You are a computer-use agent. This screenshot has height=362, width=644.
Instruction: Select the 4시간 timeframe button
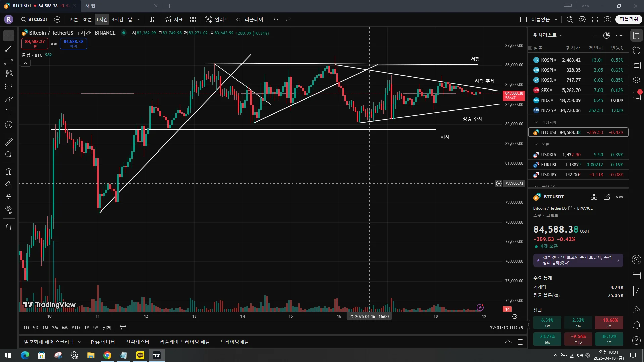click(x=118, y=19)
